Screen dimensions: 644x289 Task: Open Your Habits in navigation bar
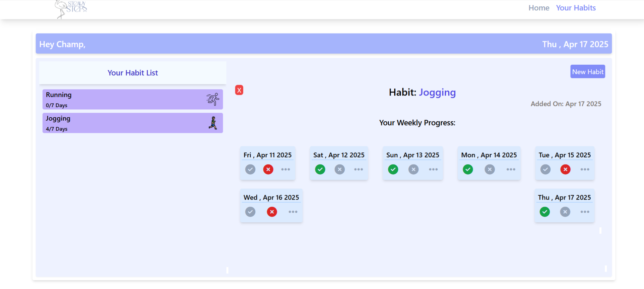pos(576,8)
